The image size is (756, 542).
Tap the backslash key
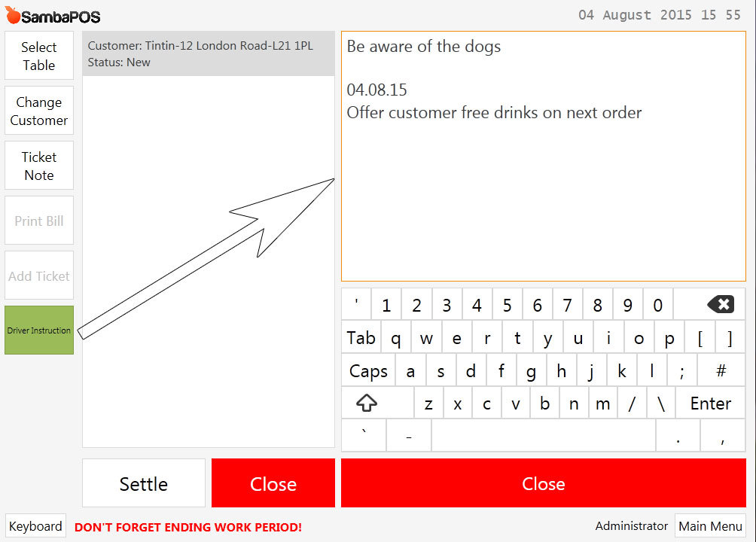[661, 403]
